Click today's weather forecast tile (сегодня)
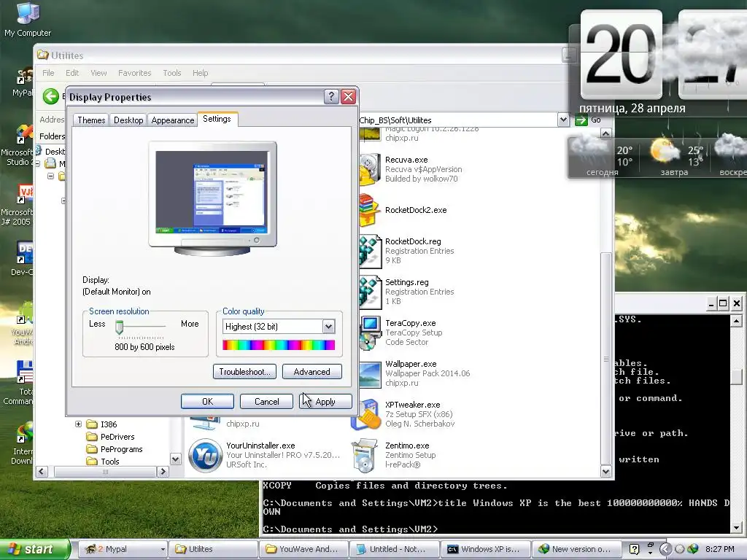Screen dimensions: 747x560 click(603, 157)
